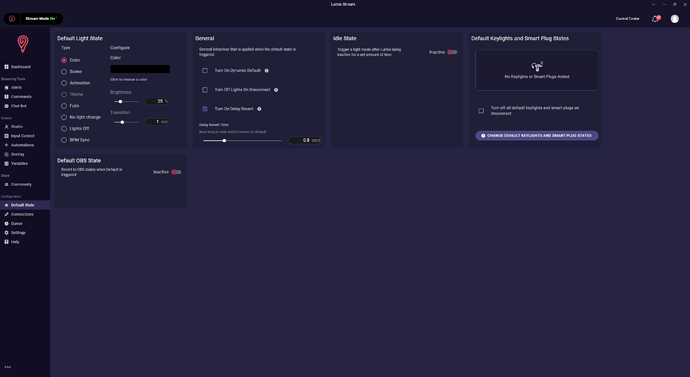This screenshot has height=377, width=690.
Task: Click the Delay Revert secs input field
Action: (305, 140)
